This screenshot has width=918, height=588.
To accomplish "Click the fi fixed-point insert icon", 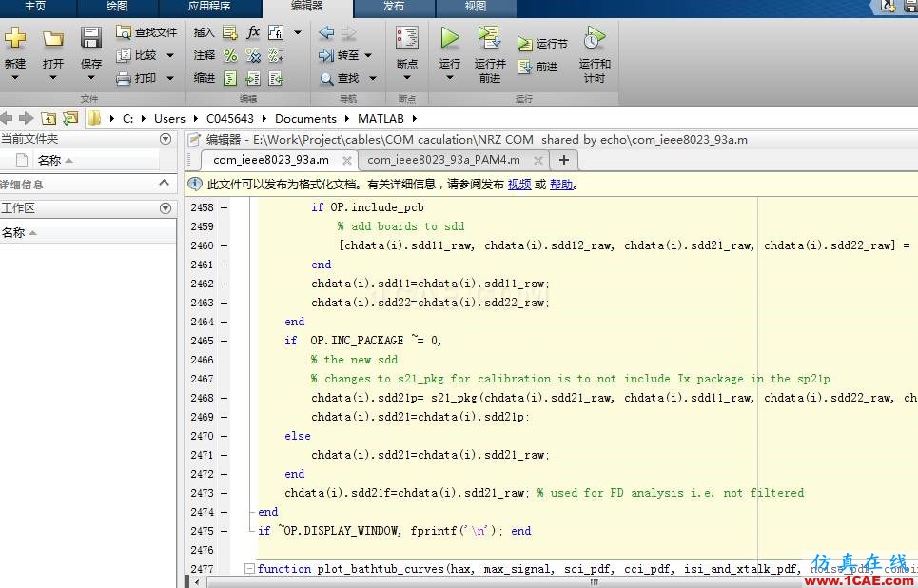I will click(276, 32).
